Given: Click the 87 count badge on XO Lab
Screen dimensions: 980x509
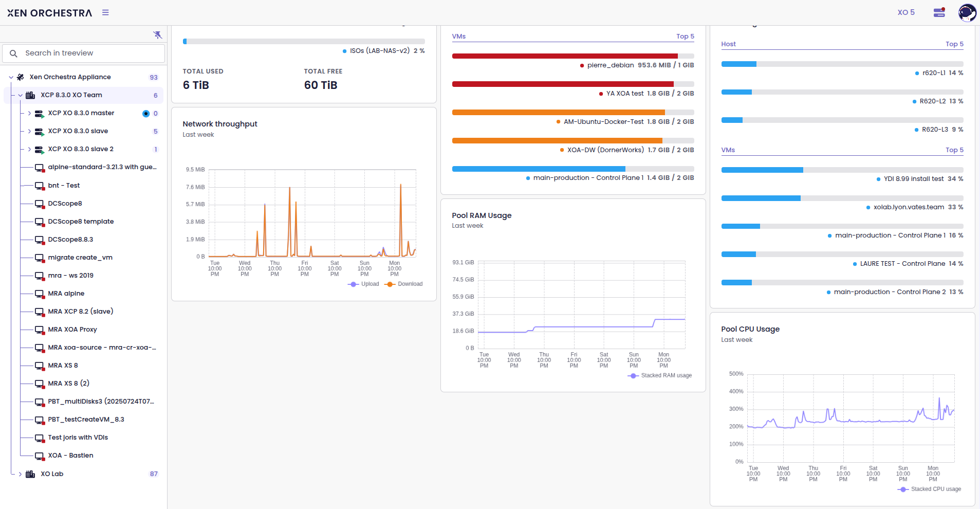Looking at the screenshot, I should (154, 474).
